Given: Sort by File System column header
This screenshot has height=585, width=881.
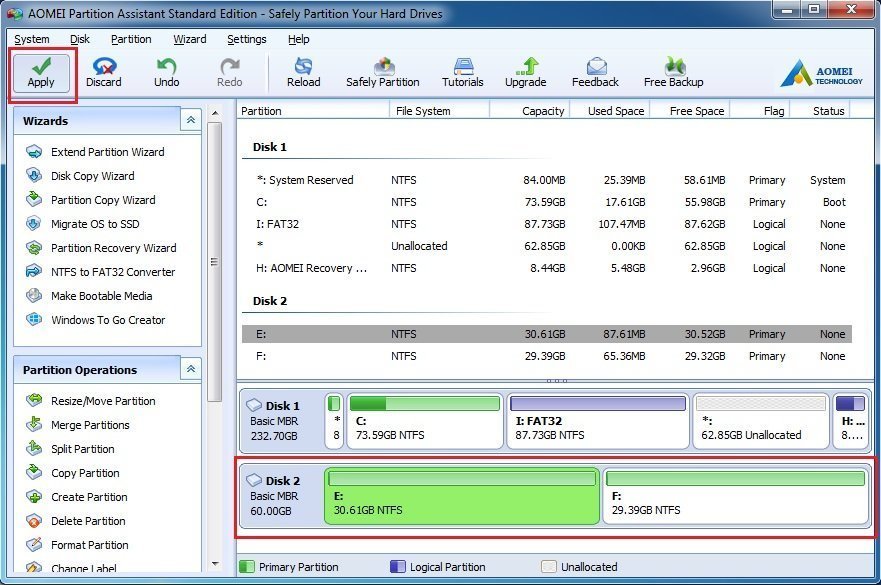Looking at the screenshot, I should (439, 111).
